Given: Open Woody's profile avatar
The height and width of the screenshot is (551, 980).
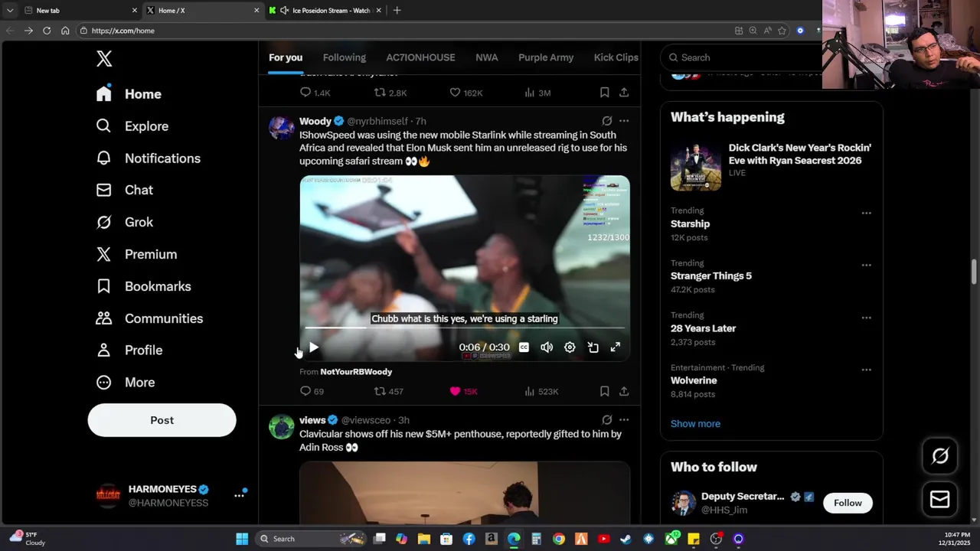Looking at the screenshot, I should (x=281, y=128).
